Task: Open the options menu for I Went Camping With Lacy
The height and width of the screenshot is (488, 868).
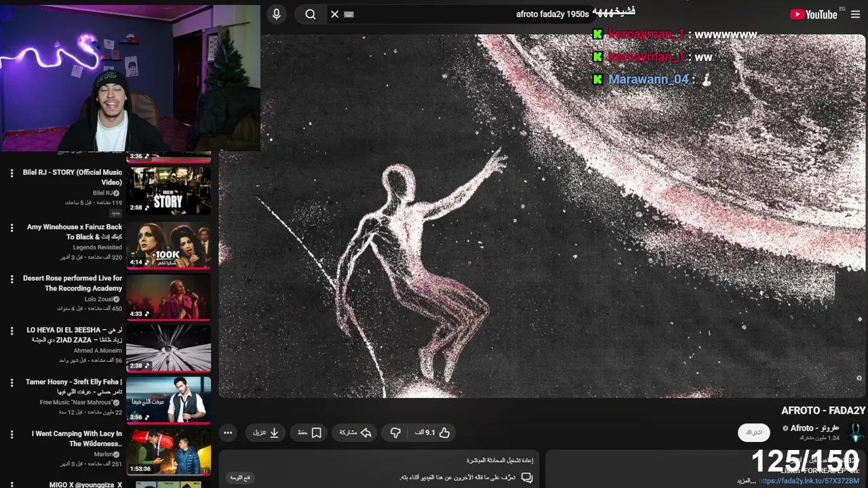Action: (x=12, y=434)
